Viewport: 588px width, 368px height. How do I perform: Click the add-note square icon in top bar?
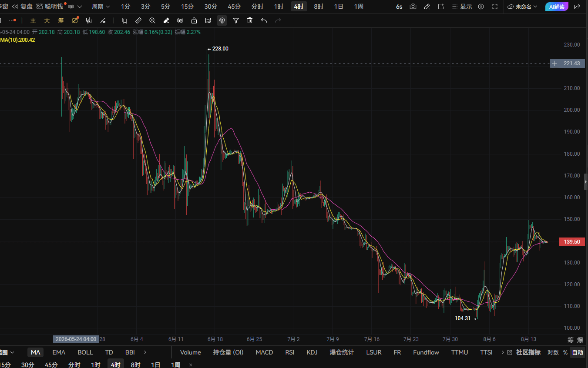[x=441, y=7]
